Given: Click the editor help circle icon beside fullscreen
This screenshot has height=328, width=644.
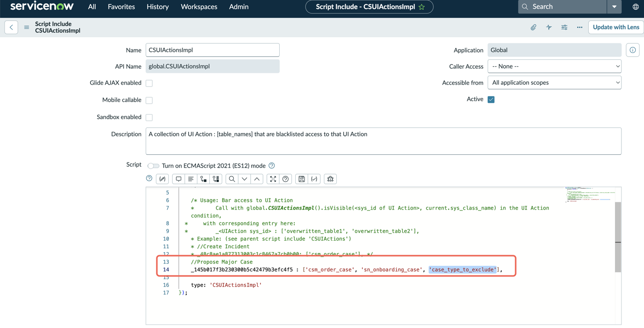Looking at the screenshot, I should point(286,179).
